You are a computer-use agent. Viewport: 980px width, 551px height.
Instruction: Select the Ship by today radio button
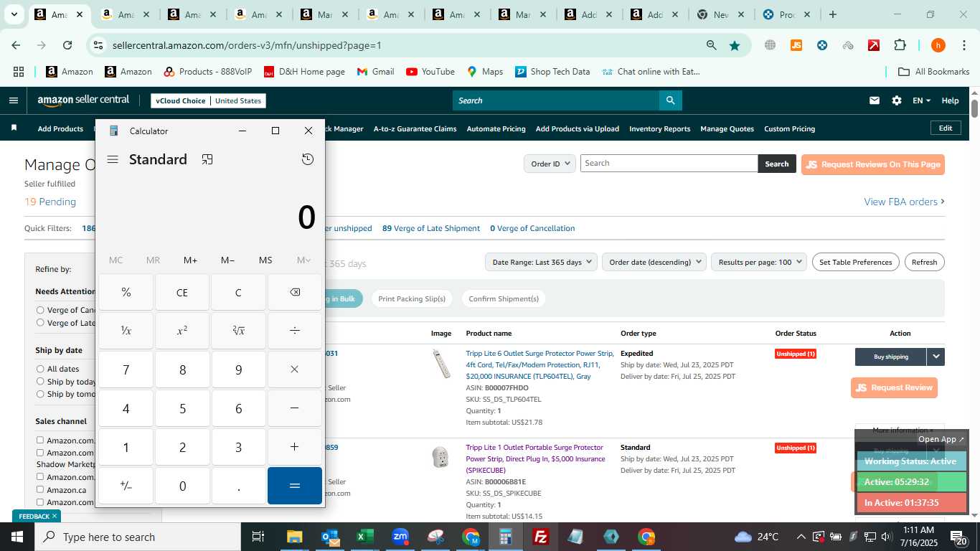point(40,382)
